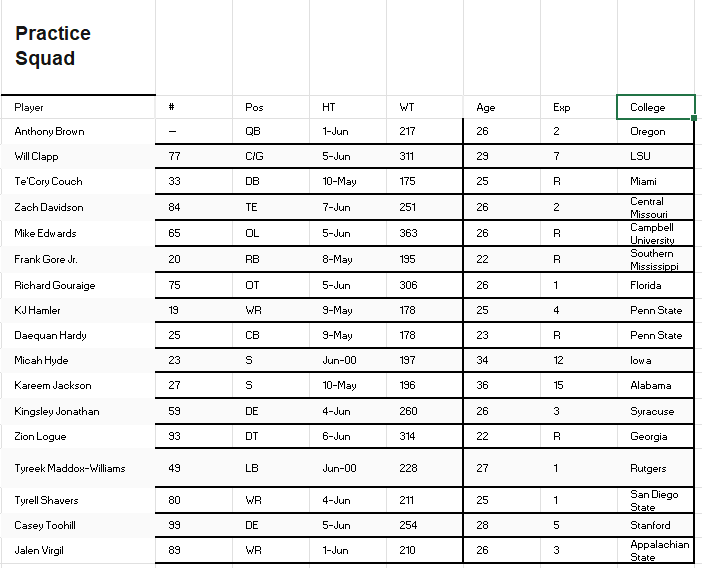
Task: Select Tyreek Maddox-Williams name cell
Action: pyautogui.click(x=78, y=468)
